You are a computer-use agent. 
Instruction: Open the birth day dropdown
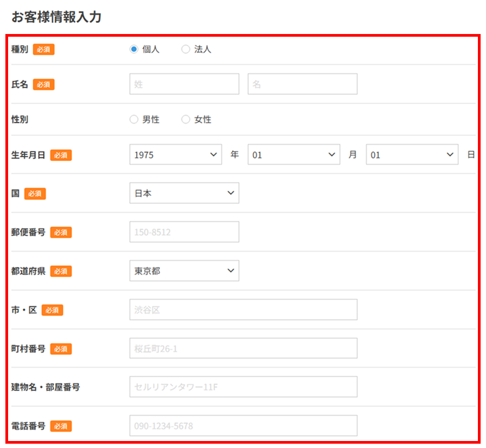pos(411,155)
